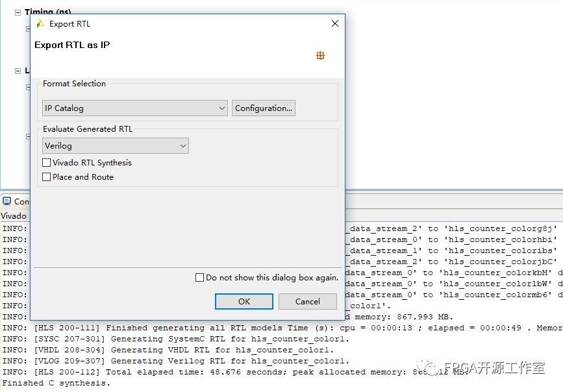Click the Vivado HLS logo in dialog title
Image resolution: width=563 pixels, height=392 pixels.
click(x=41, y=24)
